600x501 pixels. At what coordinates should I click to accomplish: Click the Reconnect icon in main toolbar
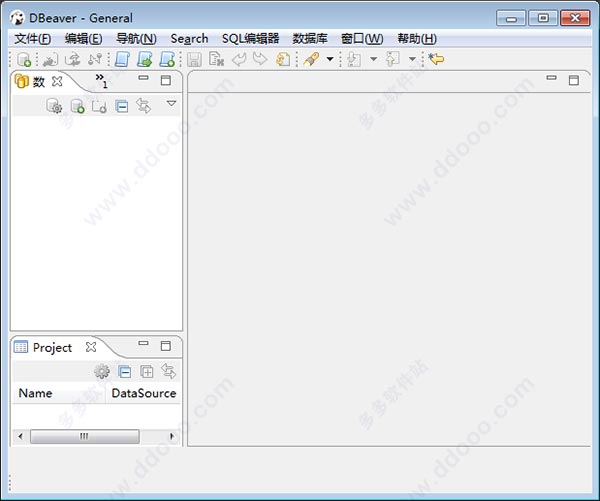coord(73,59)
